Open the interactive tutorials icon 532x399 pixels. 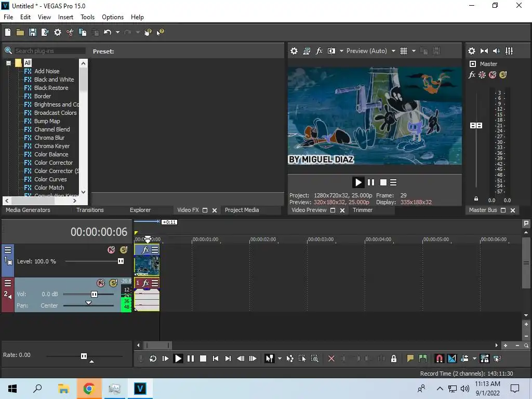point(148,32)
